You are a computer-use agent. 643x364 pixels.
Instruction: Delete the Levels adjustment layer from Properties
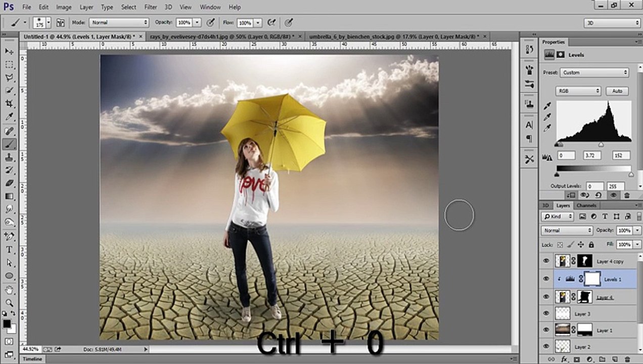[x=627, y=195]
